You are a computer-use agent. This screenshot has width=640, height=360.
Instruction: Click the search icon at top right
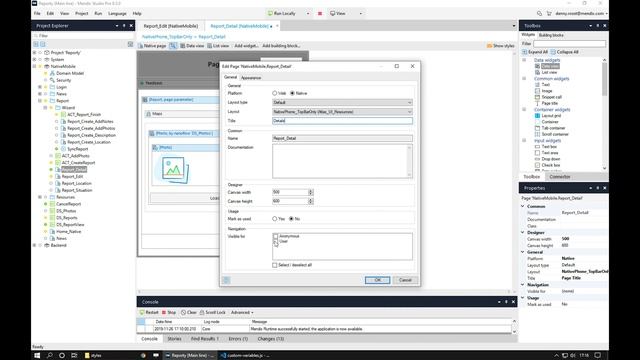pyautogui.click(x=539, y=13)
